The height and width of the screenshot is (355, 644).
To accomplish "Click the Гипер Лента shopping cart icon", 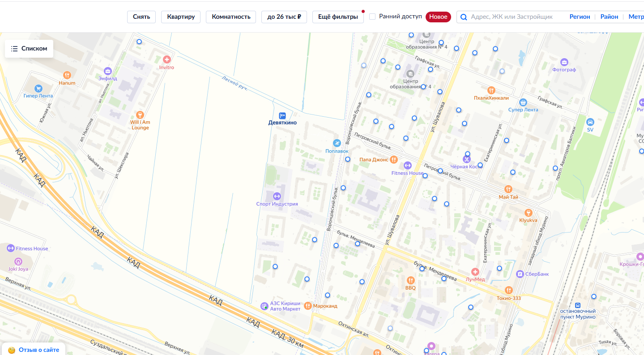I will (x=38, y=88).
